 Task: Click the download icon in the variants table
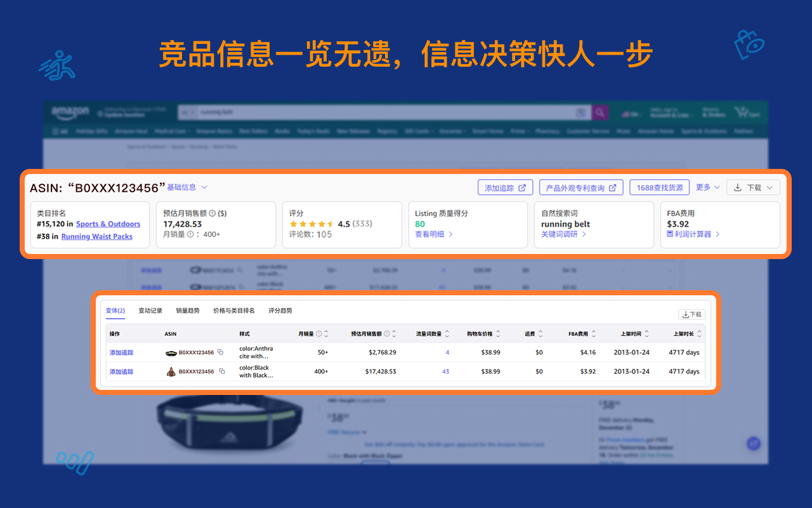[x=686, y=314]
